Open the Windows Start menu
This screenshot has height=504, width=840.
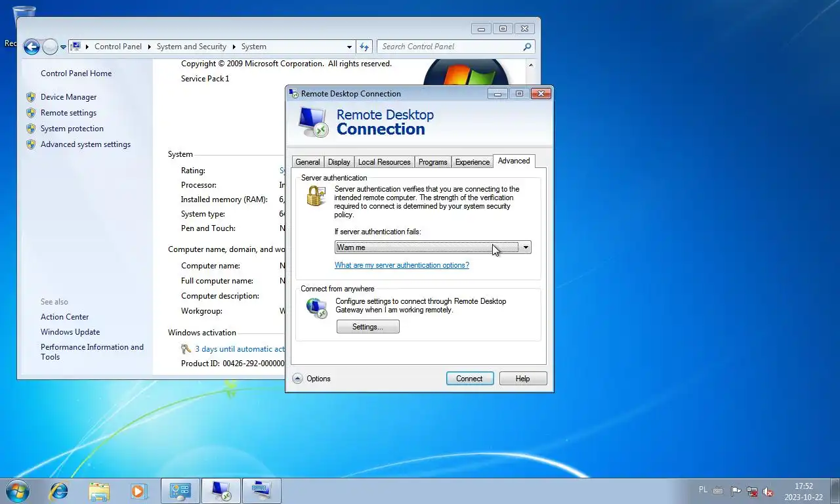pos(17,491)
